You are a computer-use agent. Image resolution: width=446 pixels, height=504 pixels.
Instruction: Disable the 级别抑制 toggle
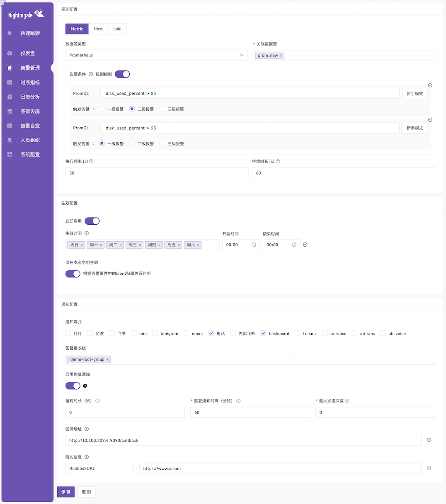[x=122, y=74]
